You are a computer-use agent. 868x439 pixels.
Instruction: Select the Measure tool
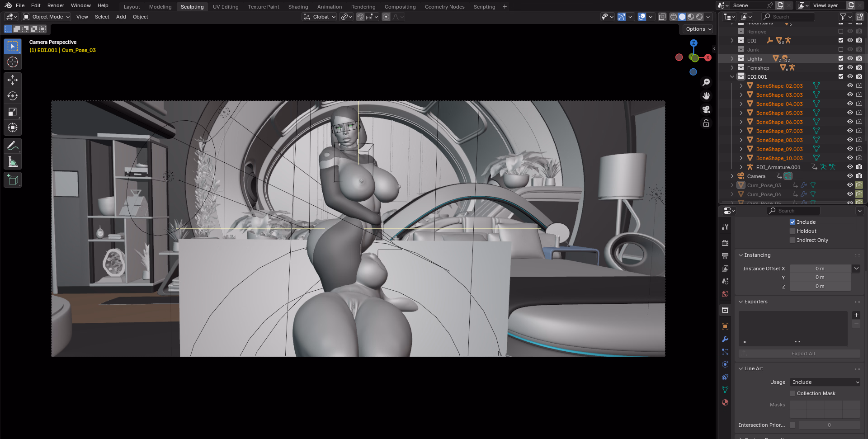pos(13,162)
